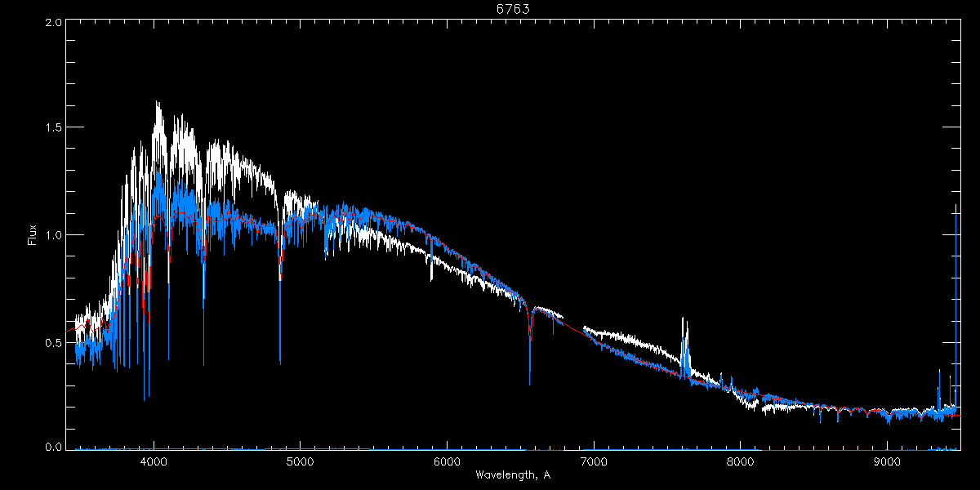The image size is (980, 490).
Task: Click the 2.0 flux tick label
Action: point(52,23)
